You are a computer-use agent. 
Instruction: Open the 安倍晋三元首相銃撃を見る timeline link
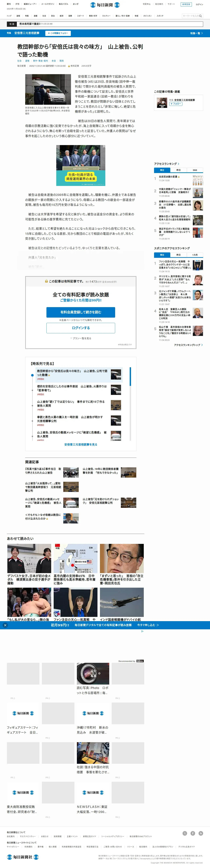coord(81,444)
